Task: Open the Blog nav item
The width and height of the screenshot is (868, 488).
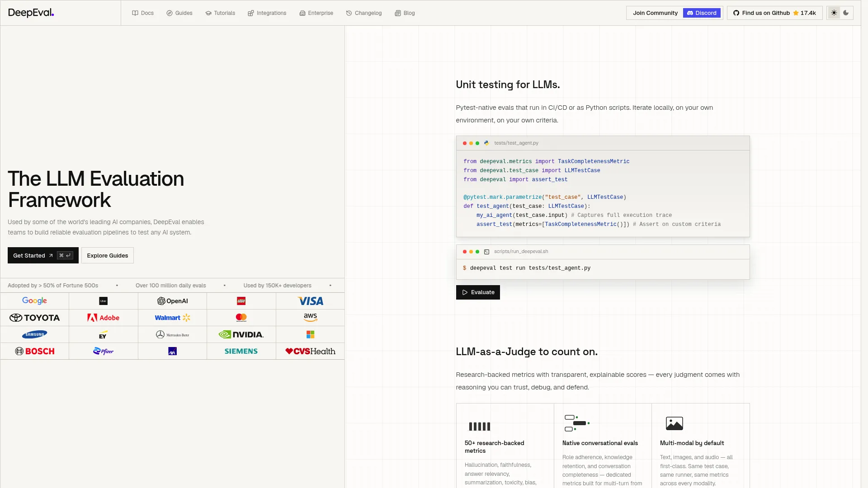Action: pos(405,13)
